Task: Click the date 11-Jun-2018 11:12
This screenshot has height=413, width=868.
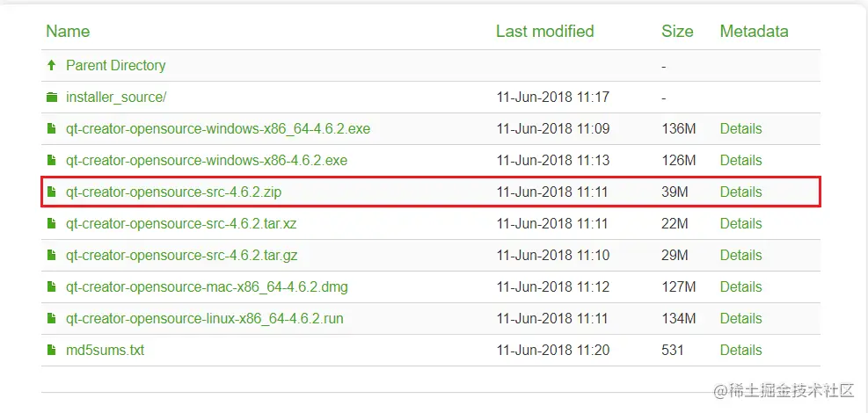Action: [x=553, y=287]
